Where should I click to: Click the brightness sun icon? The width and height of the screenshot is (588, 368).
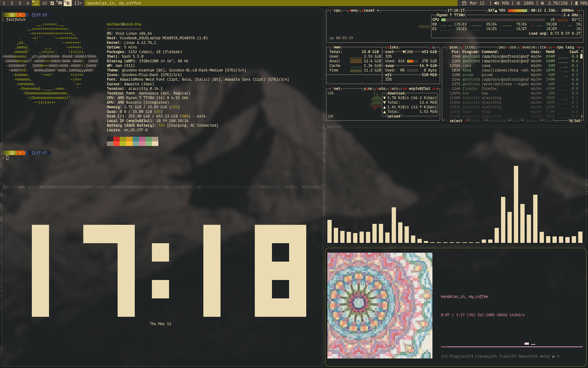pyautogui.click(x=518, y=3)
